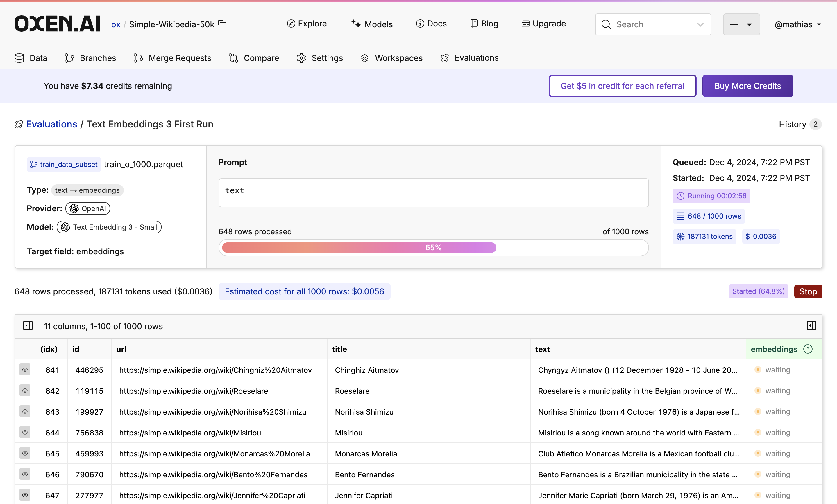This screenshot has width=837, height=504.
Task: View row 644 Misirlou with eye icon
Action: [x=25, y=432]
